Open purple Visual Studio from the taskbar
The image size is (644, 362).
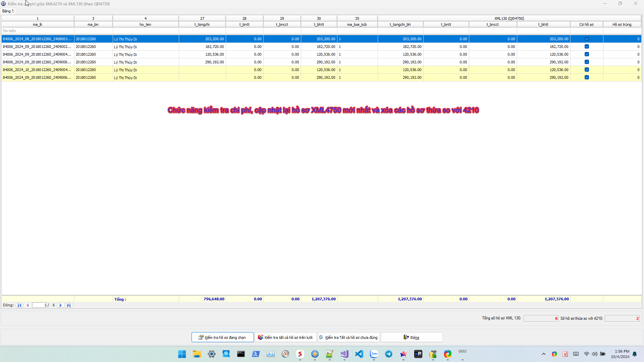(344, 354)
